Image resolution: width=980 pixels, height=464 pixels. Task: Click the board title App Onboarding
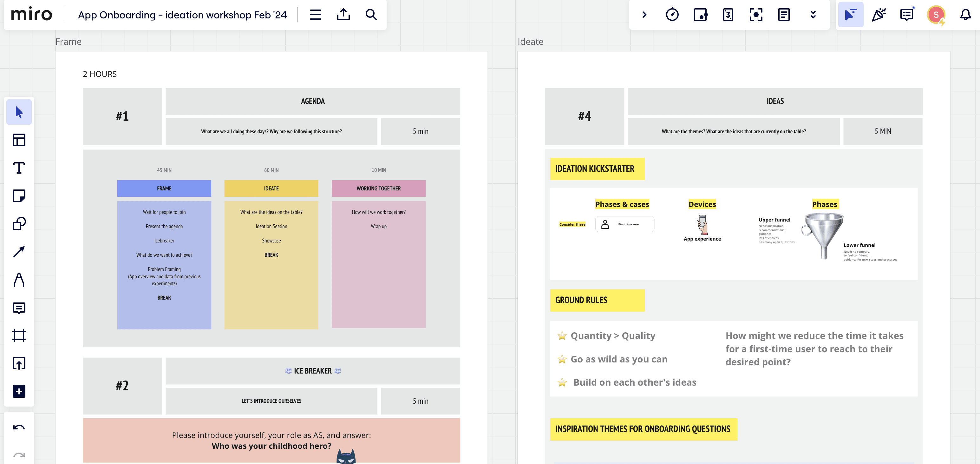coord(182,15)
